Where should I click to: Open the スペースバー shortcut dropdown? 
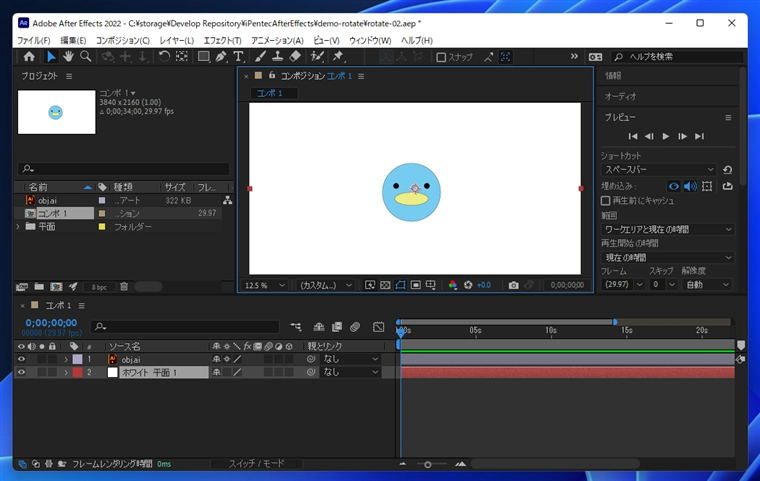point(659,170)
